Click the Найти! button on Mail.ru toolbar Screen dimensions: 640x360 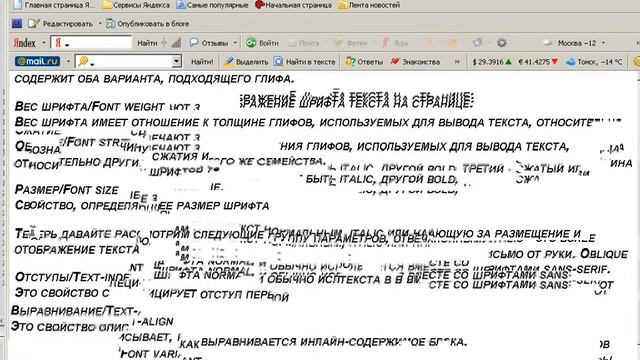coord(202,62)
